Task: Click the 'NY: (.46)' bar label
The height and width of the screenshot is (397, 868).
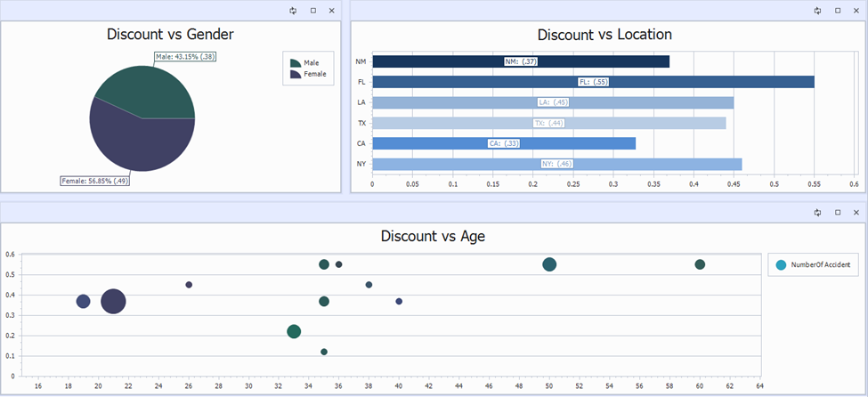Action: [x=557, y=164]
